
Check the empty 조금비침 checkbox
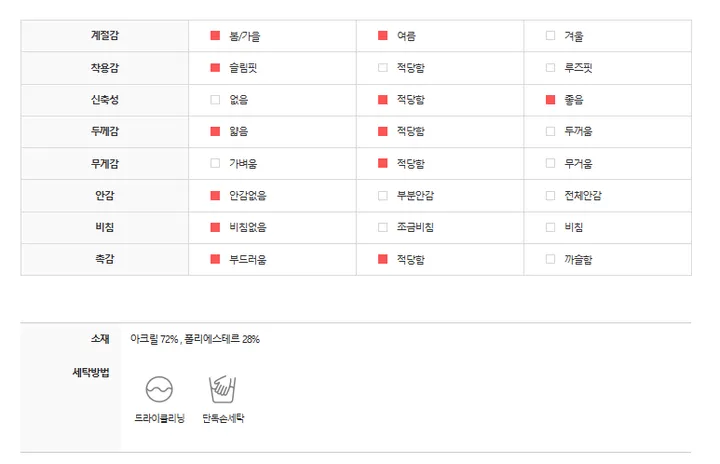[x=382, y=227]
